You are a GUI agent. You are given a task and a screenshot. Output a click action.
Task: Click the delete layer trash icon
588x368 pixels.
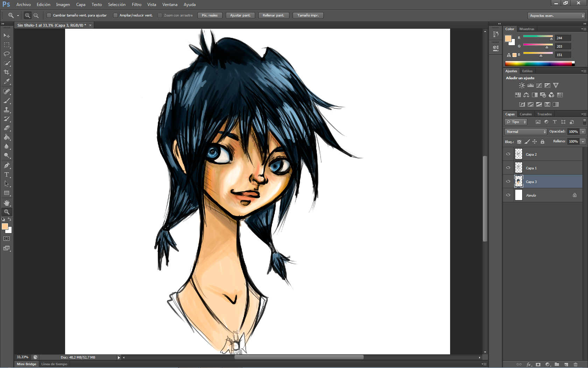[575, 364]
